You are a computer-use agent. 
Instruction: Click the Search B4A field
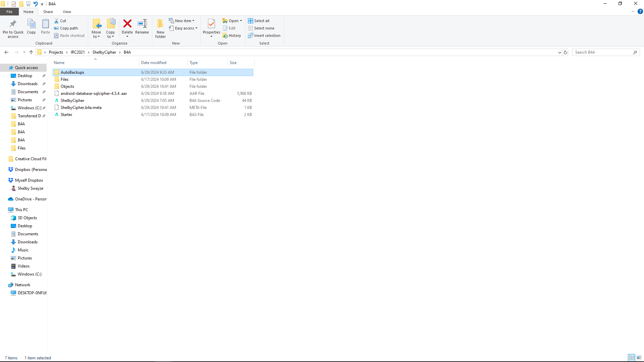click(x=602, y=52)
